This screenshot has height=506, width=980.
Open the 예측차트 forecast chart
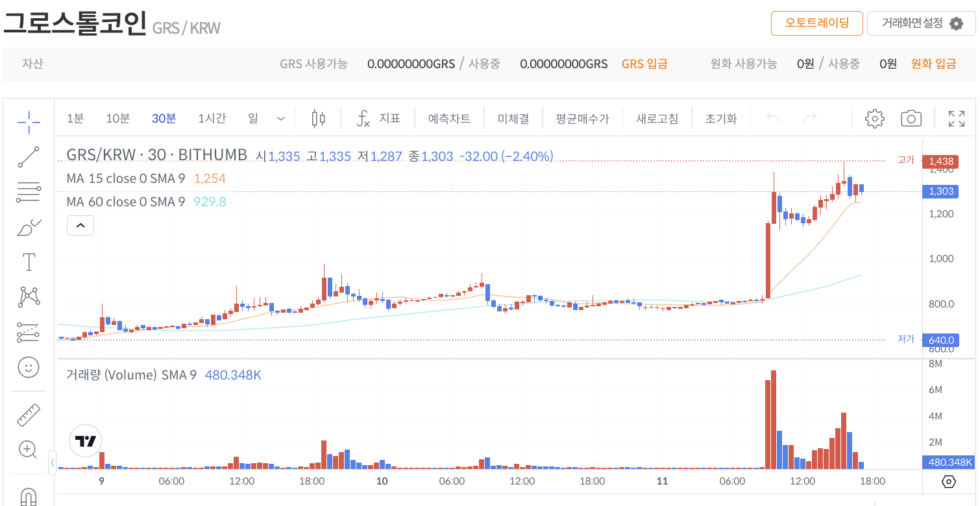(x=449, y=119)
